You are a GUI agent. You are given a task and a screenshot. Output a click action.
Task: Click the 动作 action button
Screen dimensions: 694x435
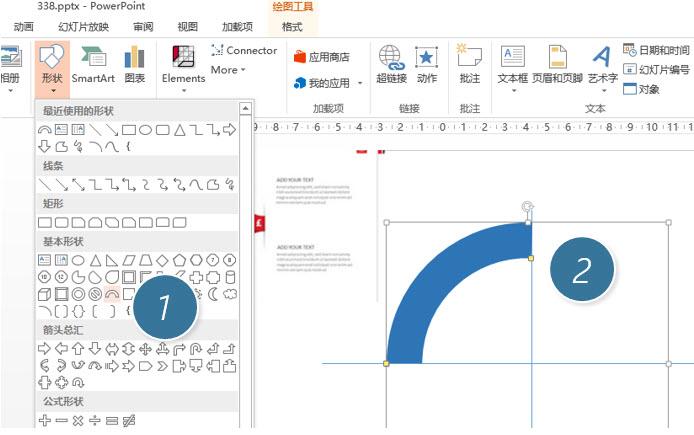pyautogui.click(x=427, y=65)
